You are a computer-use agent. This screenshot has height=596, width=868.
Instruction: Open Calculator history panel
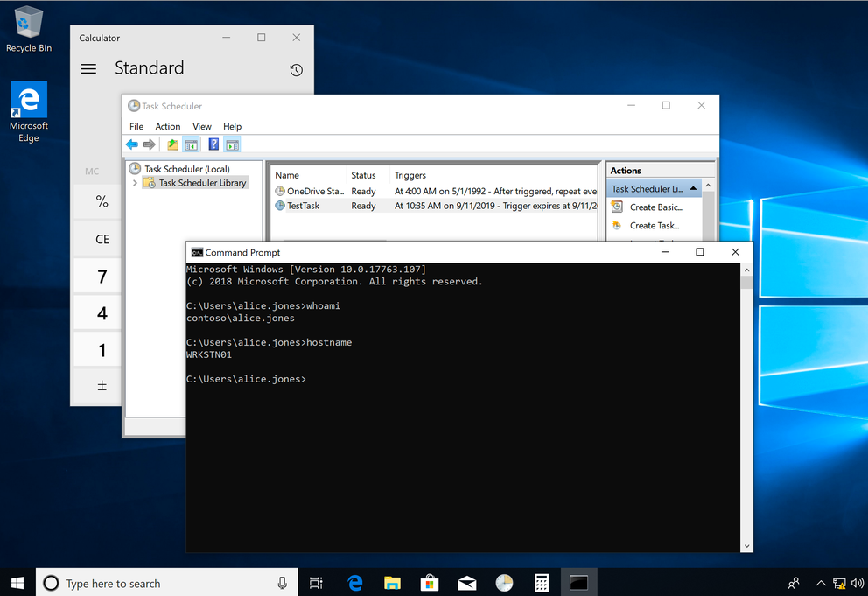296,69
